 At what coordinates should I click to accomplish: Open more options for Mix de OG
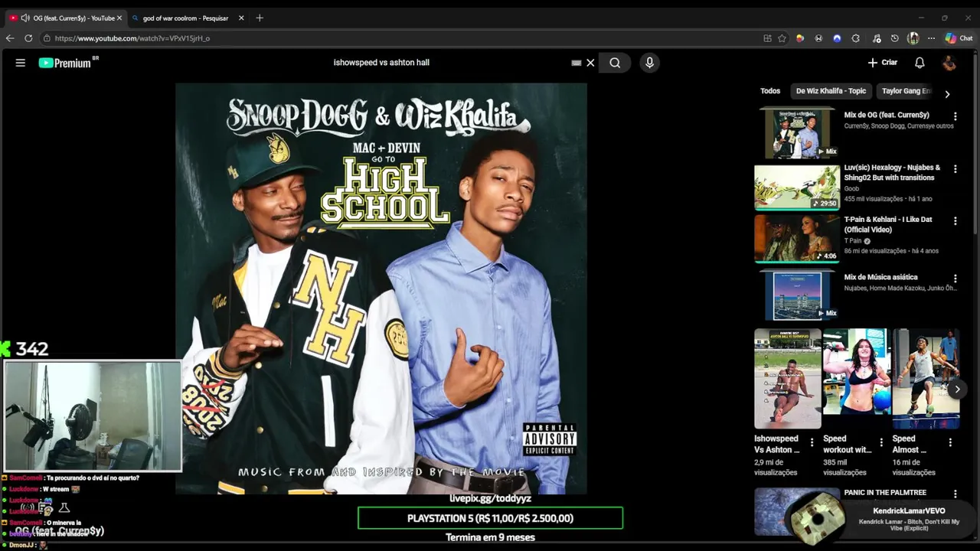tap(955, 116)
